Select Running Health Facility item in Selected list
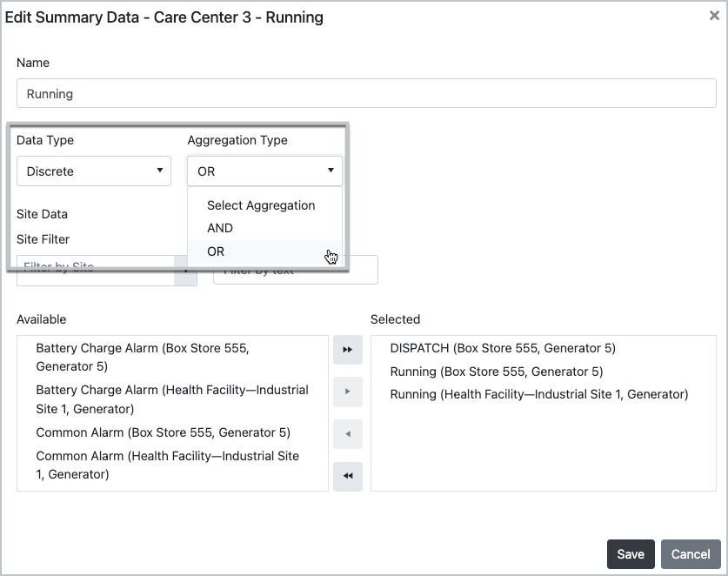Viewport: 728px width, 576px height. pos(539,394)
